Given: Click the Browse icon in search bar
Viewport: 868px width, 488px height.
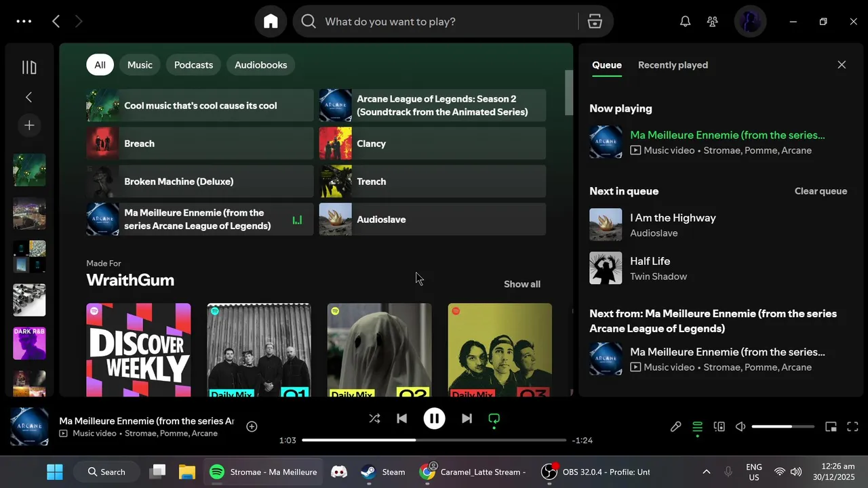Looking at the screenshot, I should (595, 22).
